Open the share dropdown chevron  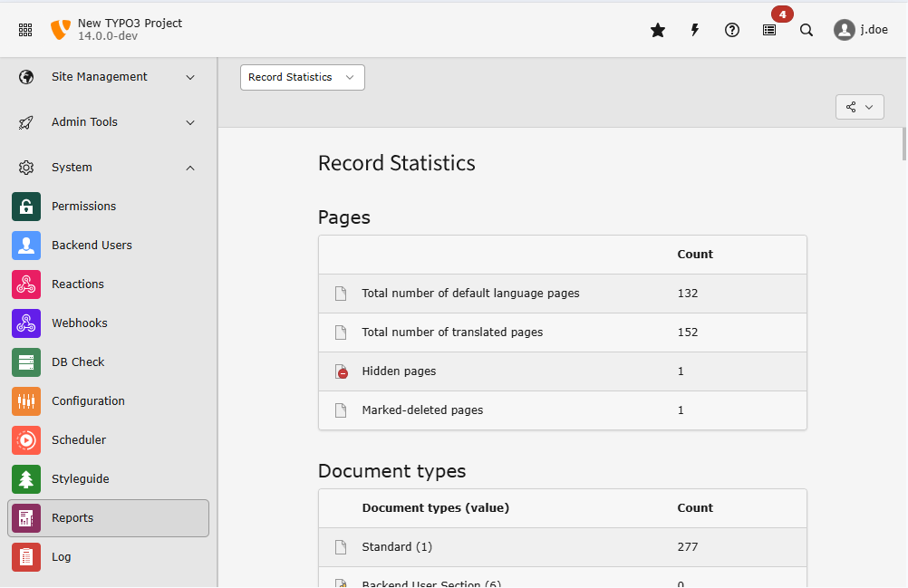pyautogui.click(x=868, y=106)
